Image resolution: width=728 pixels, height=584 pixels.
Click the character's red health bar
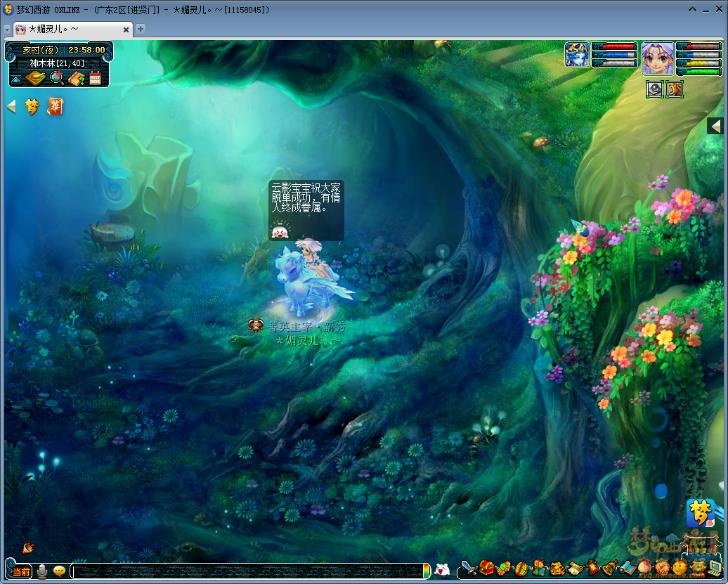(x=698, y=46)
